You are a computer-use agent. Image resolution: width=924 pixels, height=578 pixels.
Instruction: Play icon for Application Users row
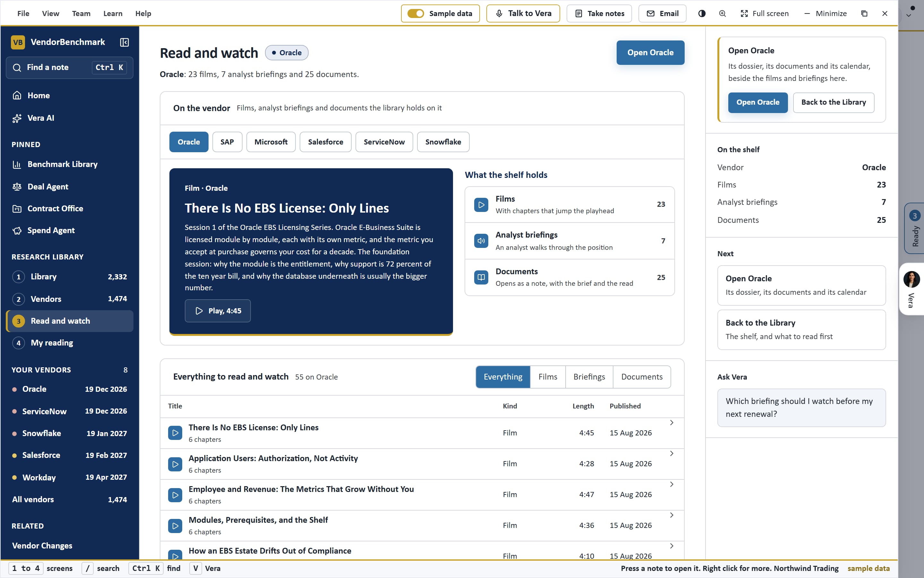point(175,464)
